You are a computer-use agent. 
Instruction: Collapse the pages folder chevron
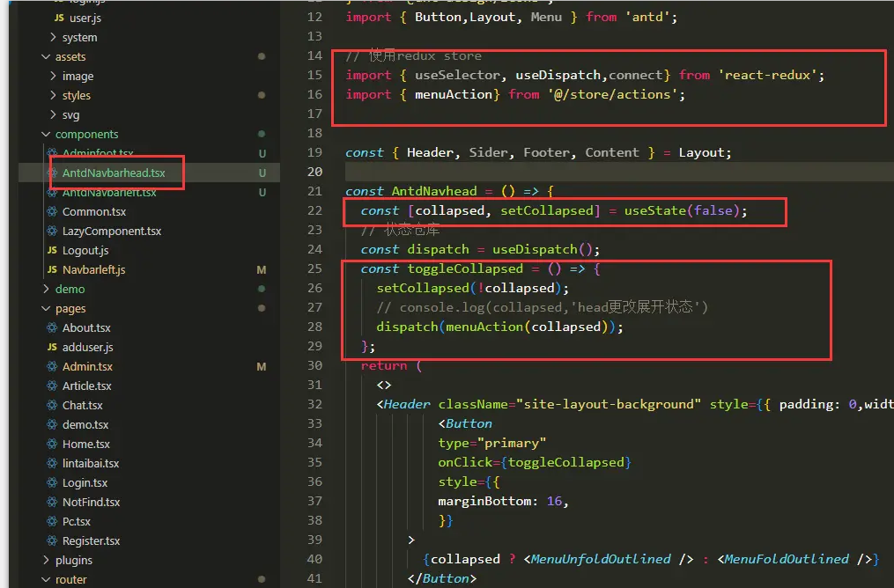point(46,309)
